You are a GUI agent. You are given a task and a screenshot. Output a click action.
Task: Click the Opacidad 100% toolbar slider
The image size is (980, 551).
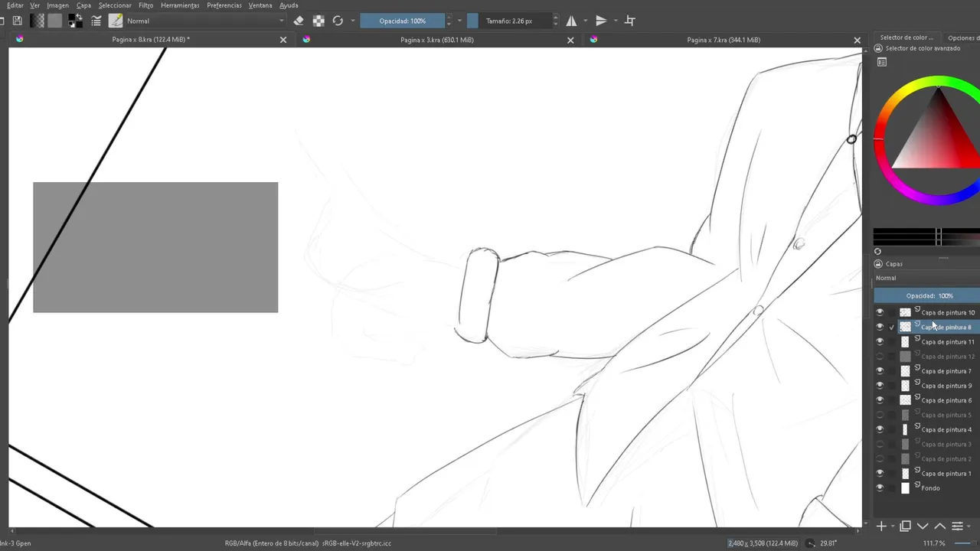402,21
